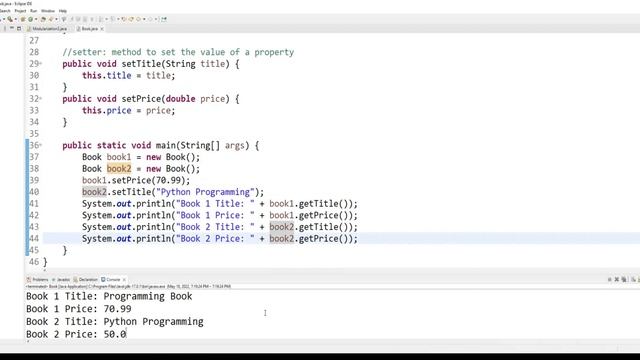Click the highlighted book2 variable on line 38
The width and height of the screenshot is (640, 360).
point(119,169)
